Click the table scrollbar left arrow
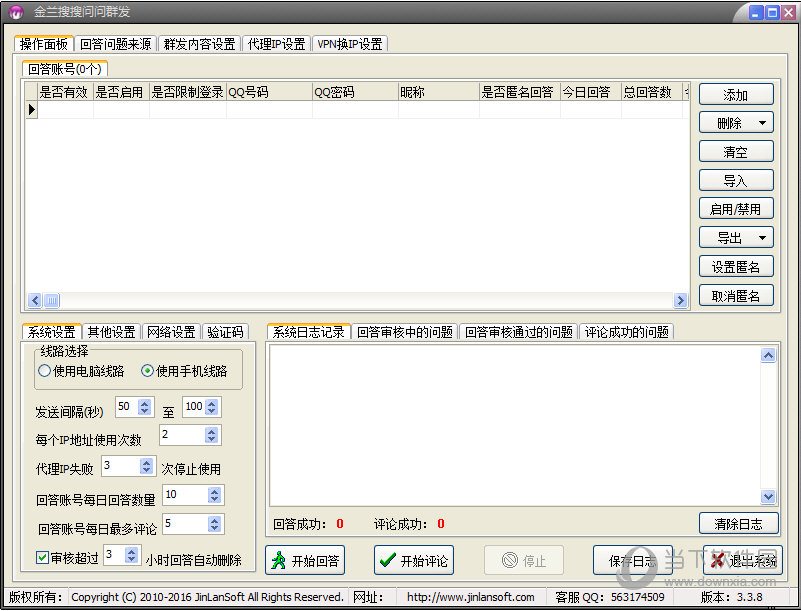 click(35, 300)
